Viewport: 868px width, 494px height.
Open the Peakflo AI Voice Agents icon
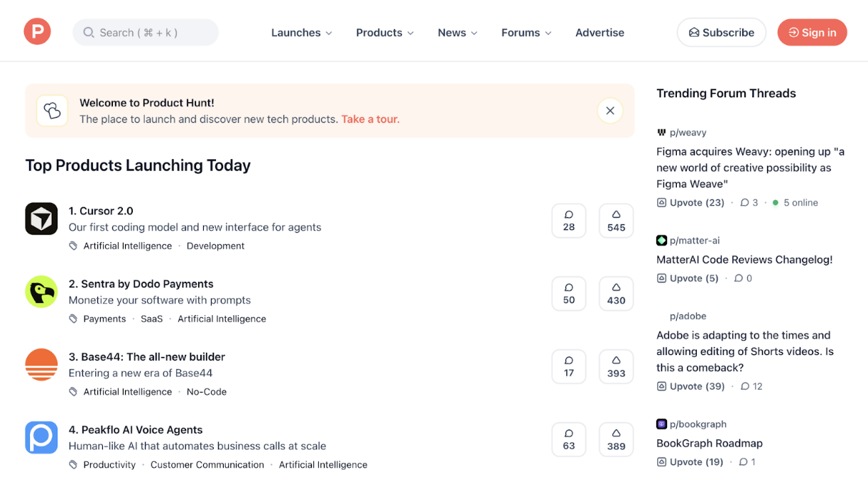point(41,438)
